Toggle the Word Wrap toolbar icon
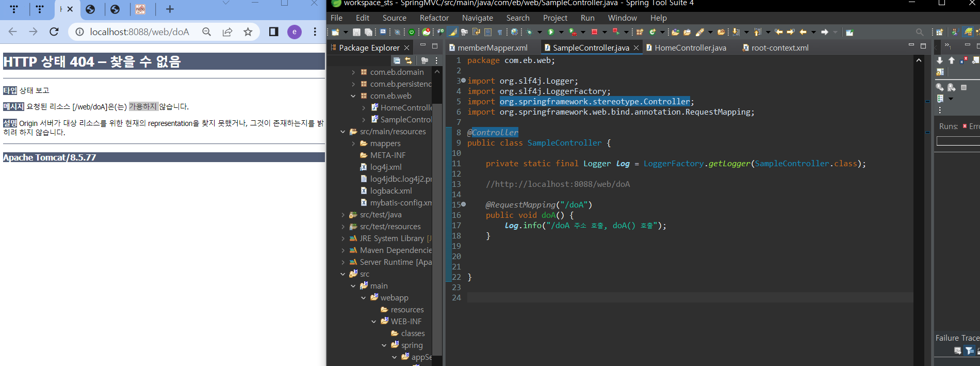This screenshot has height=366, width=980. tap(476, 32)
